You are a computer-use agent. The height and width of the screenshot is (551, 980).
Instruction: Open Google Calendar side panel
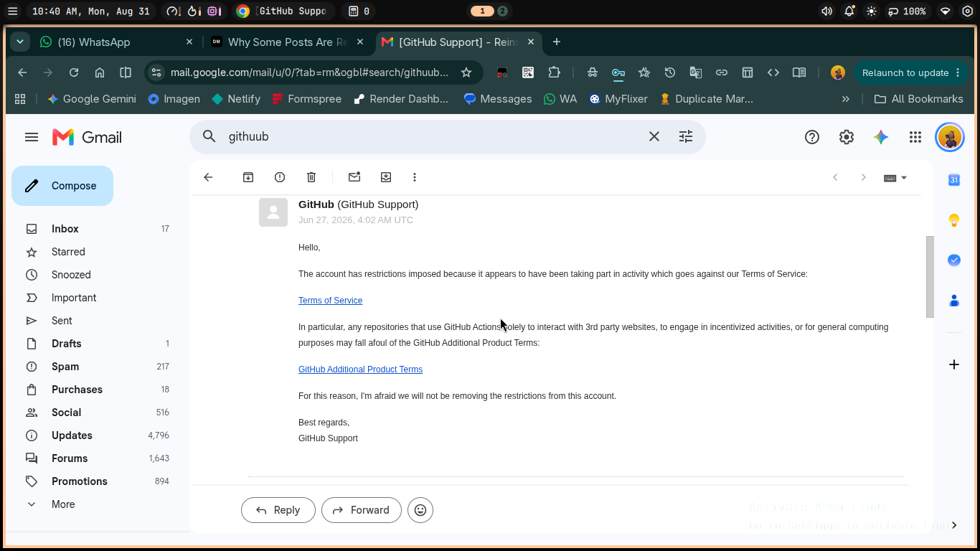pos(954,180)
